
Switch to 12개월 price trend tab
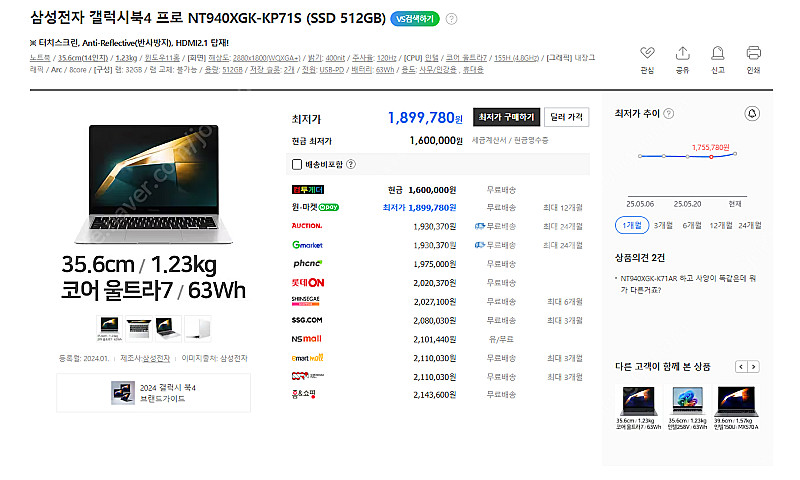pos(720,226)
